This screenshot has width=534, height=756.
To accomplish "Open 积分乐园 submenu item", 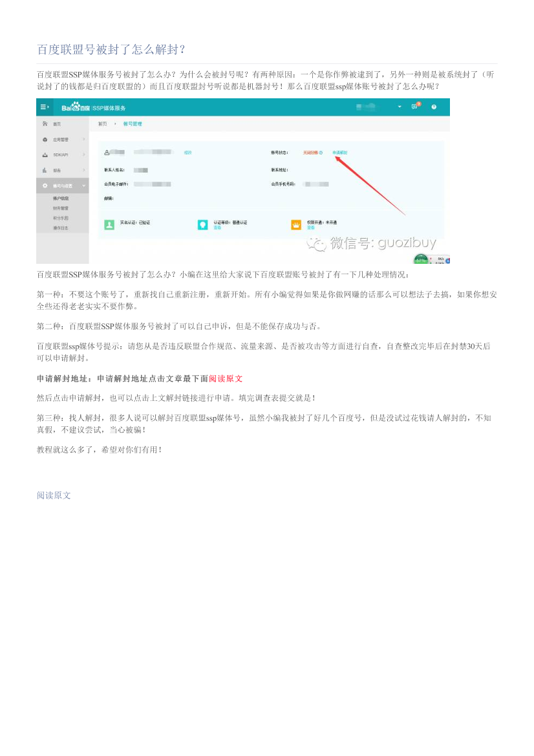I will tap(61, 218).
